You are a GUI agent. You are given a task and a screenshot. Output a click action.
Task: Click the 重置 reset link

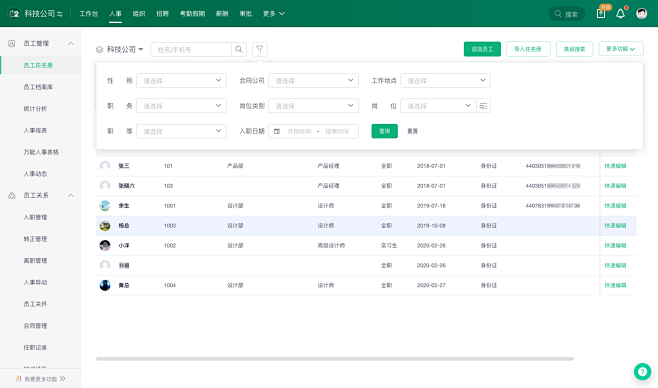coord(413,131)
